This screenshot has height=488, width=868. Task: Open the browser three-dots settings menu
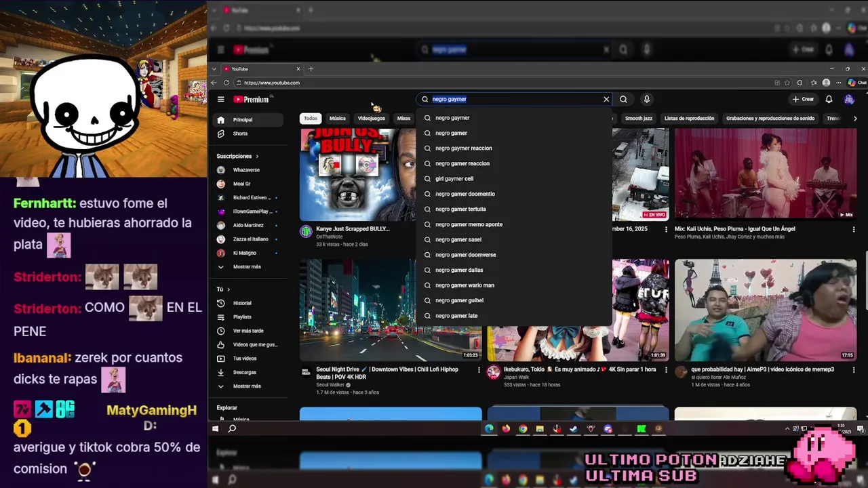[839, 83]
